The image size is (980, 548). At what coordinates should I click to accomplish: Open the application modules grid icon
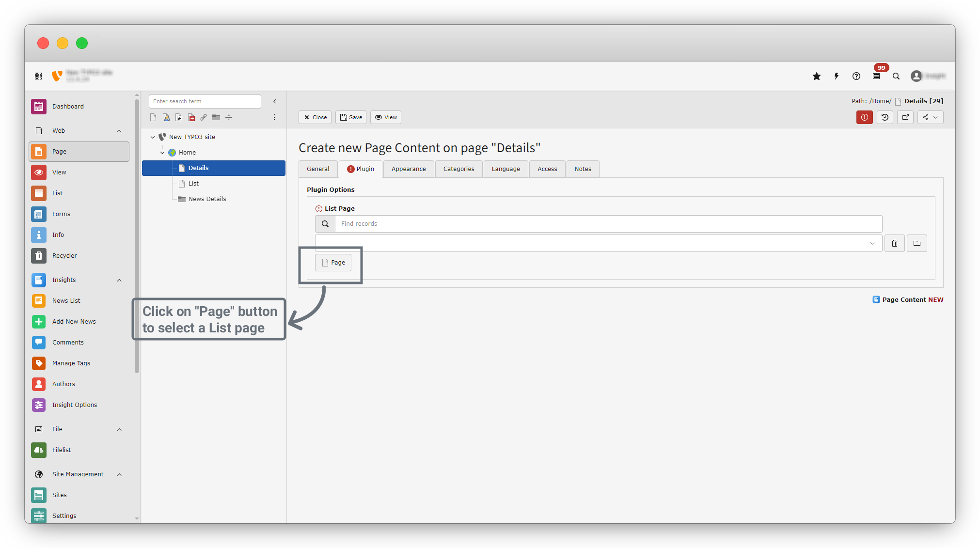coord(38,76)
